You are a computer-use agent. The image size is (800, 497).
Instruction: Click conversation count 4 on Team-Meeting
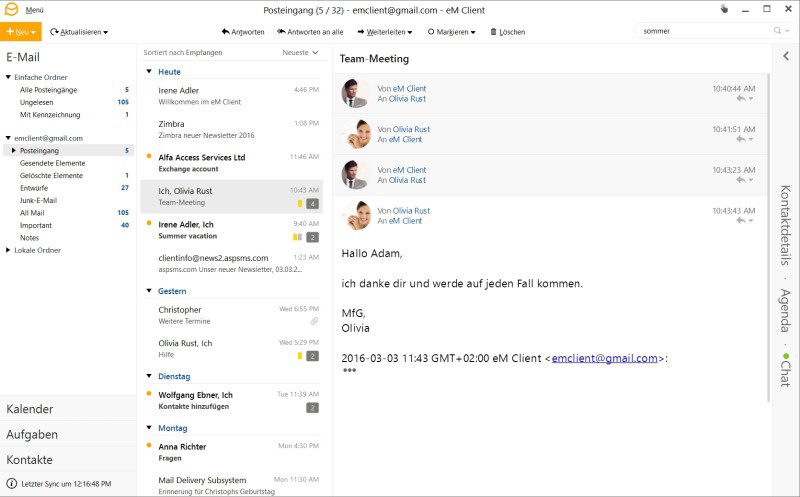tap(313, 204)
